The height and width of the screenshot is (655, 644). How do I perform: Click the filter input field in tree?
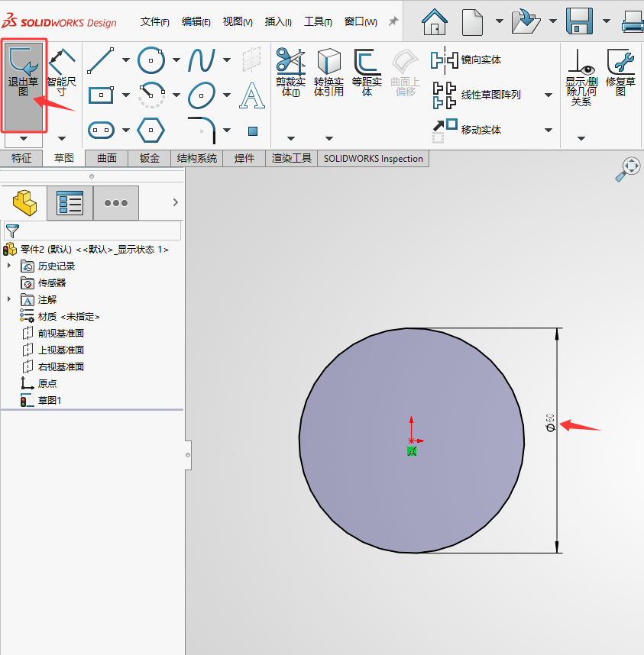[x=92, y=231]
